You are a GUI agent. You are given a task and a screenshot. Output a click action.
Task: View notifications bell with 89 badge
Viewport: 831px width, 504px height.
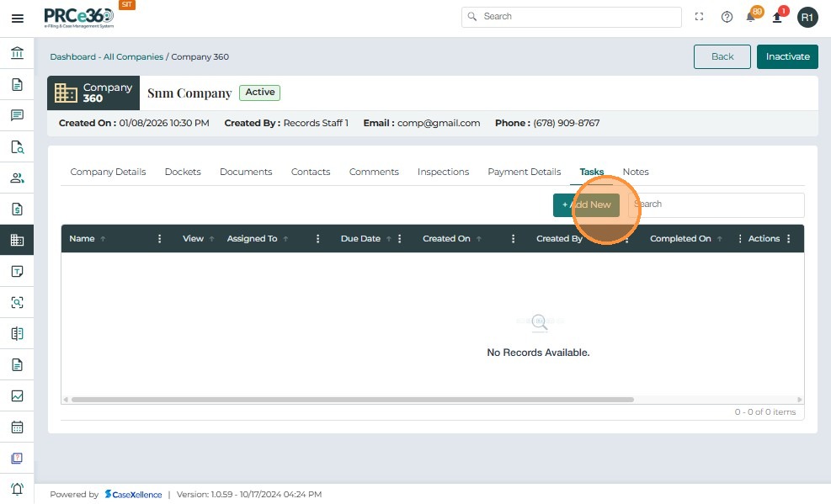[x=752, y=17]
